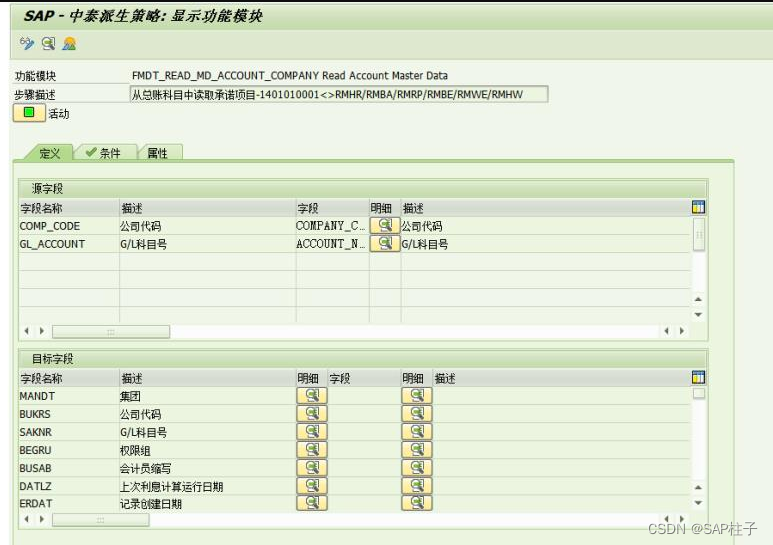Click the magnifier details toolbar icon
Viewport: 773px width, 545px height.
(x=48, y=43)
